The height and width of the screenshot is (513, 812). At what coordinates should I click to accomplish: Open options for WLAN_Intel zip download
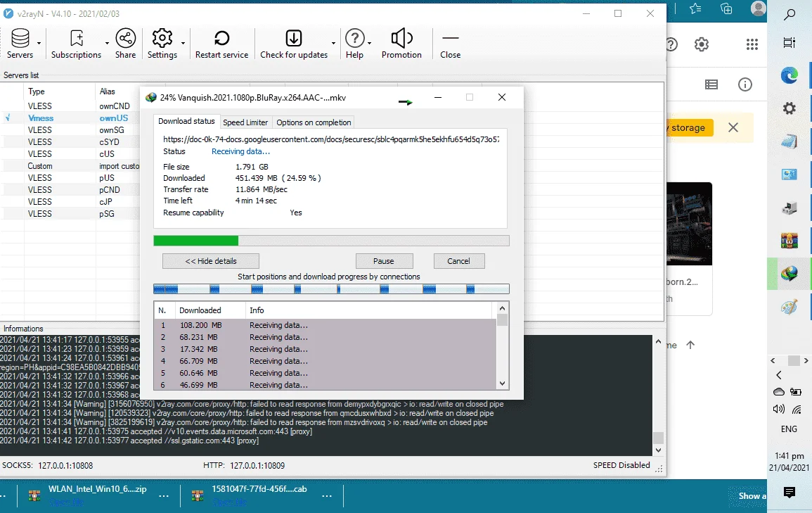pos(164,496)
